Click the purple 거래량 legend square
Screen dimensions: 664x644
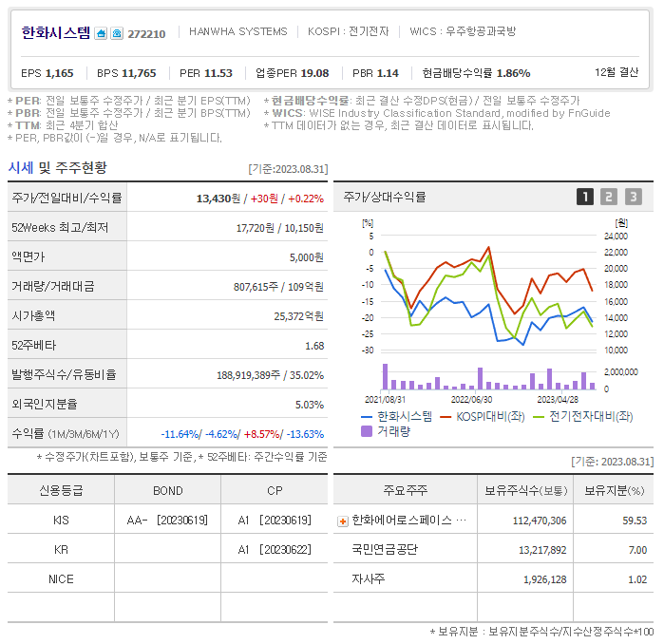point(367,431)
